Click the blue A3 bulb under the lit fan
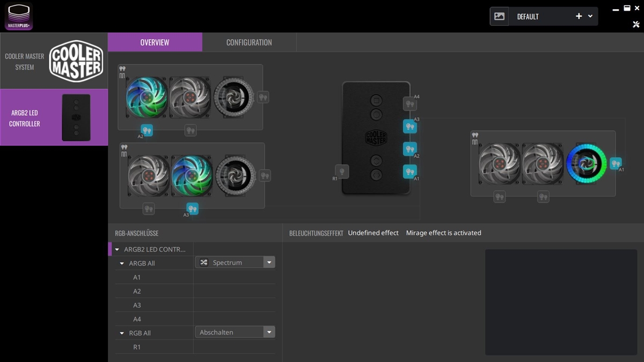The image size is (644, 362). point(192,209)
